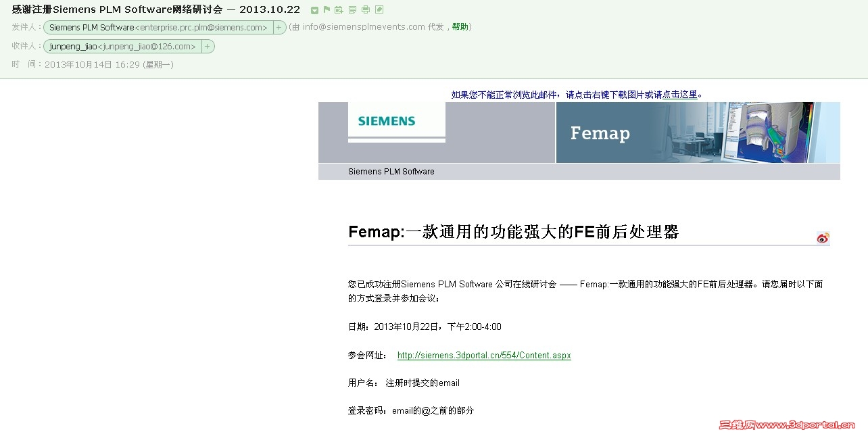Open the 帮助 help link
Viewport: 868px width, 434px height.
(x=460, y=27)
